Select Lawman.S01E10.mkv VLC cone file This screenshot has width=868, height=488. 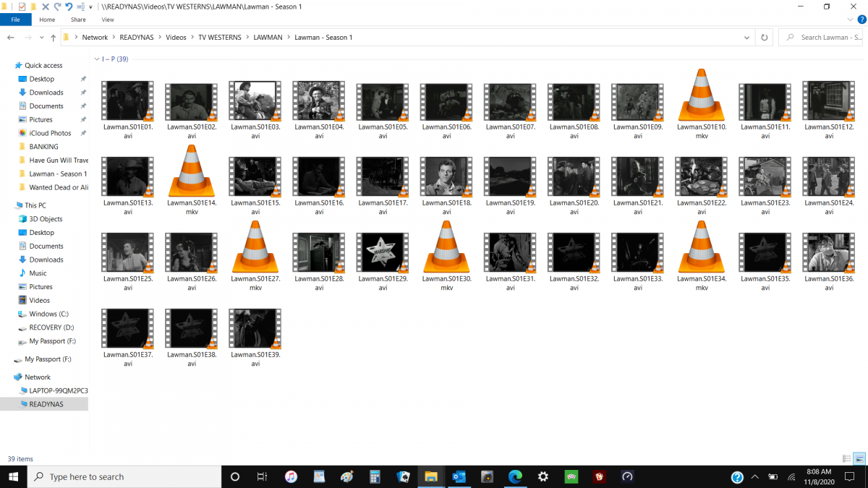pos(702,105)
